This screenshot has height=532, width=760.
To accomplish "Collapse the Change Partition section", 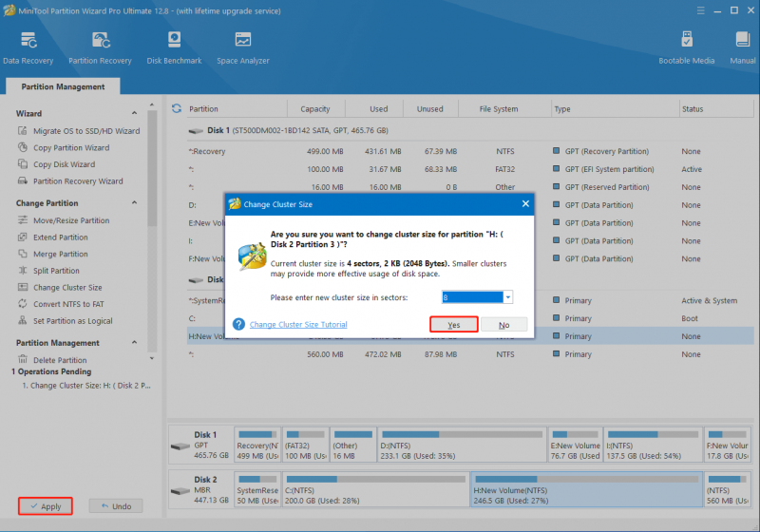I will pos(134,202).
